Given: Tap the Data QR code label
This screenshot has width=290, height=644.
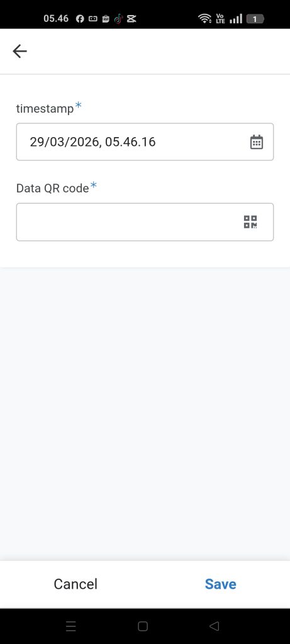Looking at the screenshot, I should [53, 188].
